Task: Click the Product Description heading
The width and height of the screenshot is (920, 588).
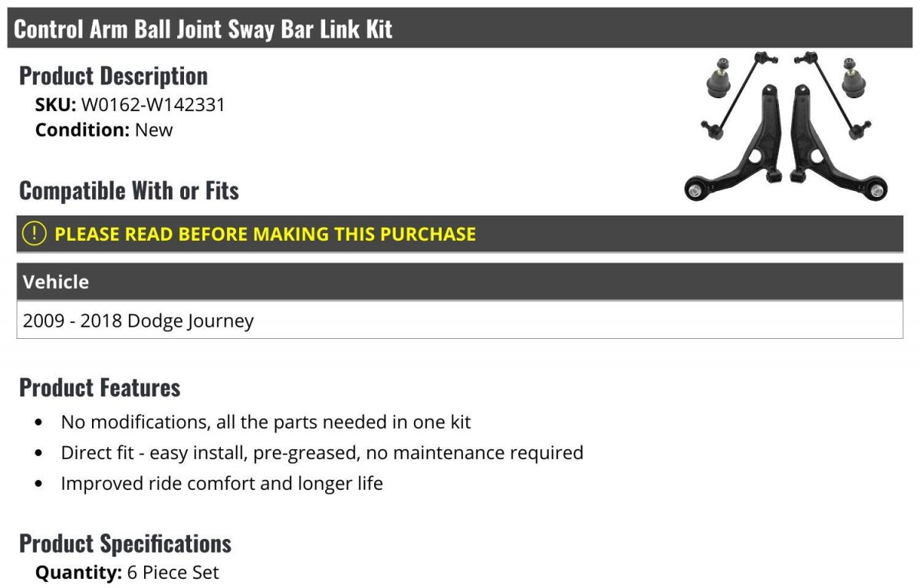Action: (113, 75)
